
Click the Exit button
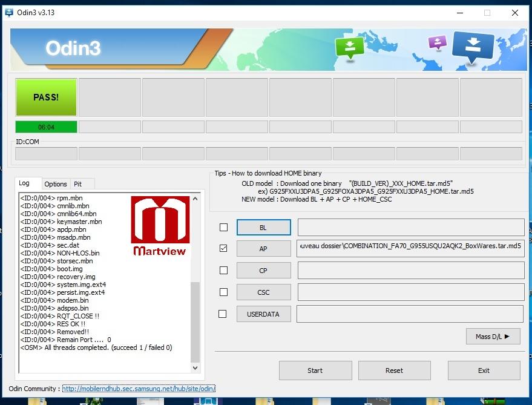pos(484,370)
